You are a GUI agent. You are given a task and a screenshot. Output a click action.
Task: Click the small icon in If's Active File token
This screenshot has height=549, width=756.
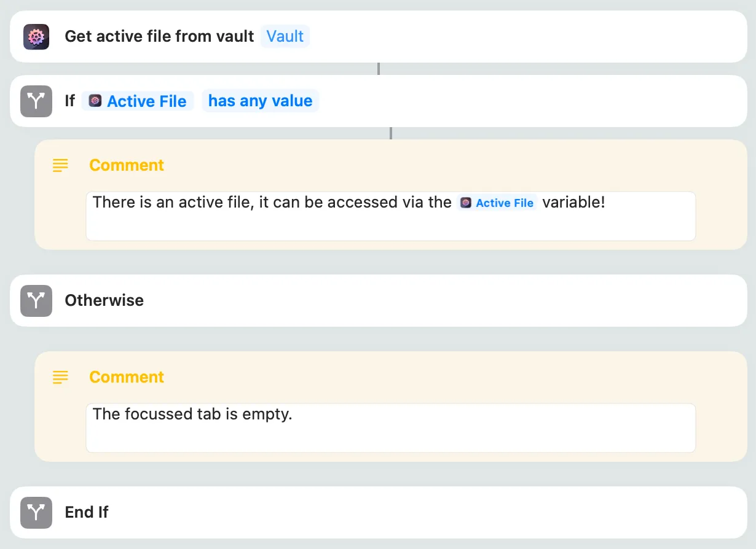[x=95, y=101]
